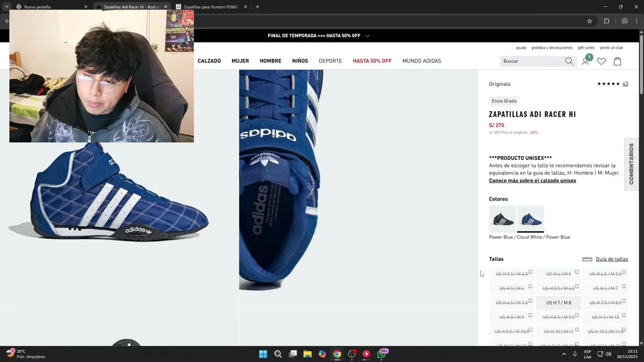Open File Explorer from the taskbar

307,354
